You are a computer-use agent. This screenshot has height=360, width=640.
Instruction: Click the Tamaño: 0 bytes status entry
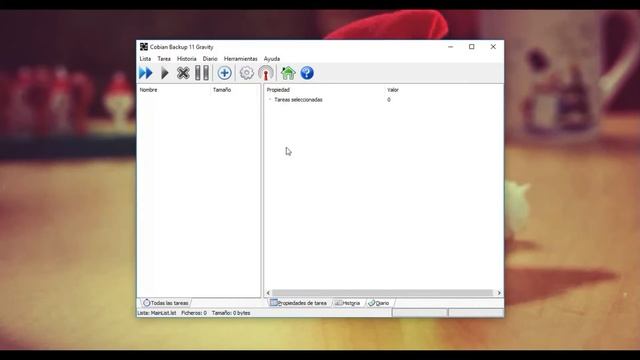pos(231,313)
